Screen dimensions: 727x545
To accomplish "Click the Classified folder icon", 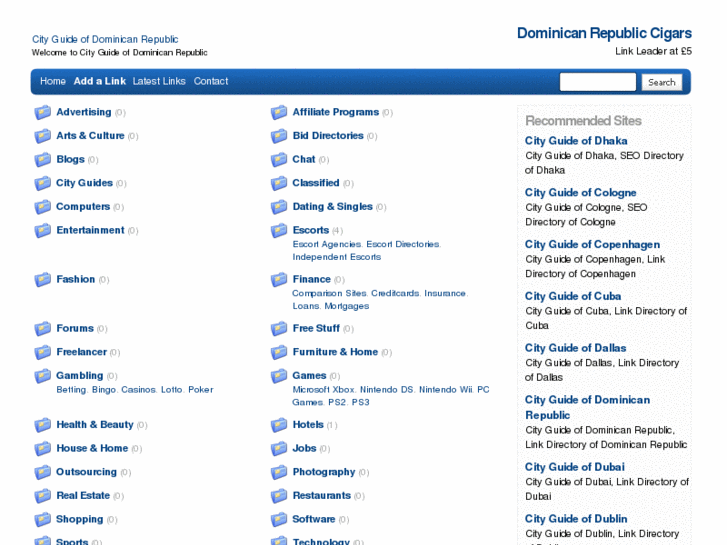I will point(279,183).
